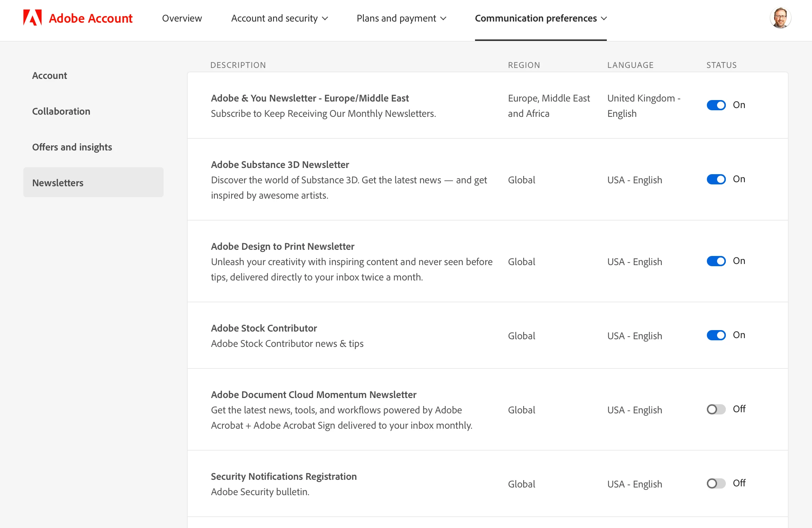Expand Communication preferences dropdown
This screenshot has width=812, height=528.
(541, 18)
